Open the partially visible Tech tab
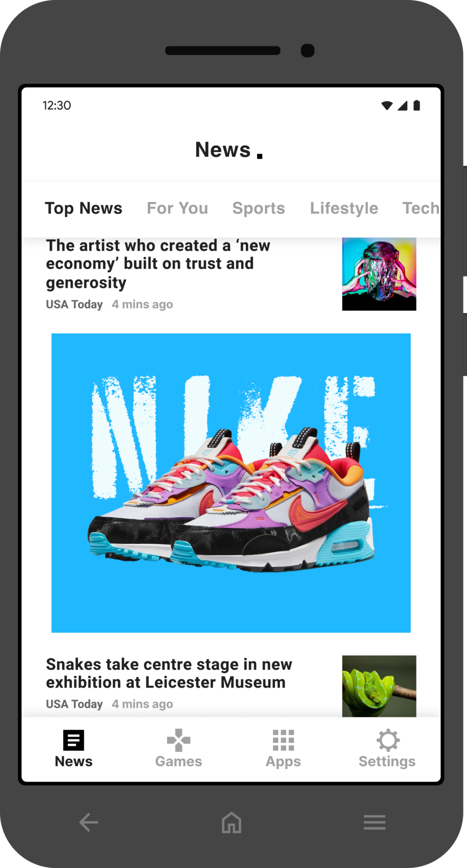The height and width of the screenshot is (868, 467). (421, 208)
